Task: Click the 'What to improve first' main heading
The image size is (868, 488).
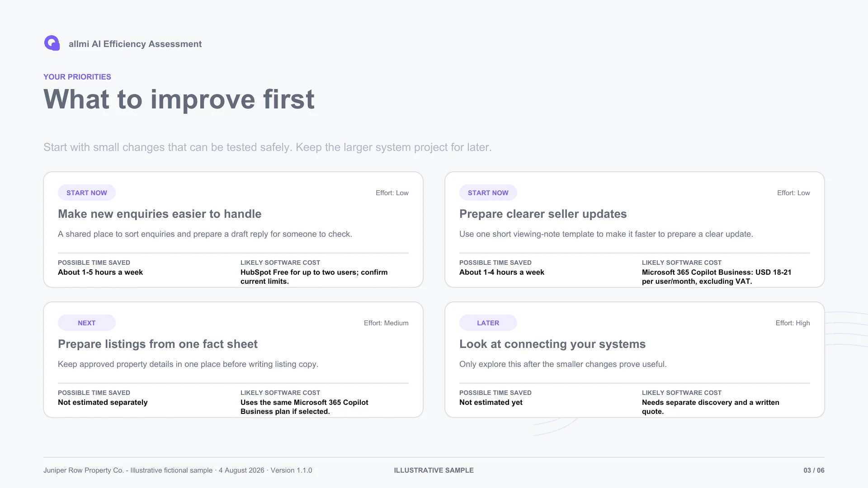Action: point(179,99)
